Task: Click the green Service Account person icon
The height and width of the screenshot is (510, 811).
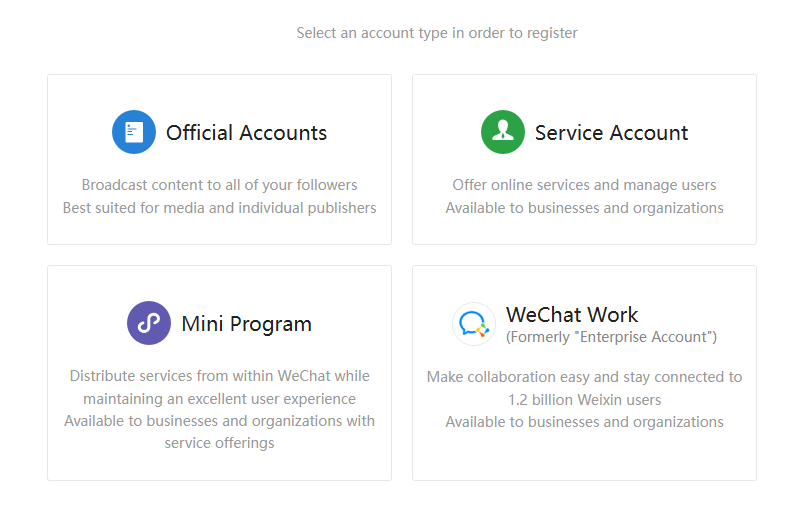Action: (x=503, y=132)
